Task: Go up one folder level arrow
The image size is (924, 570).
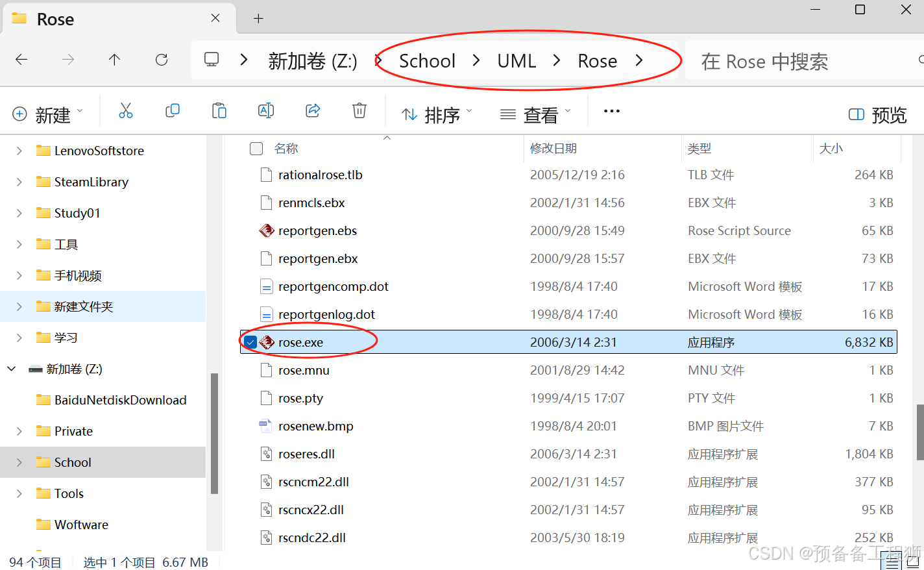Action: 115,60
